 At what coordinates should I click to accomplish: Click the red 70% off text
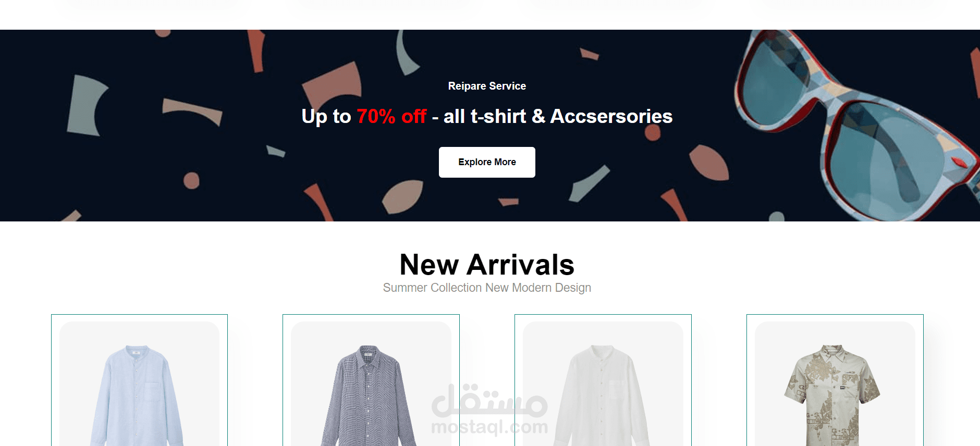coord(391,116)
